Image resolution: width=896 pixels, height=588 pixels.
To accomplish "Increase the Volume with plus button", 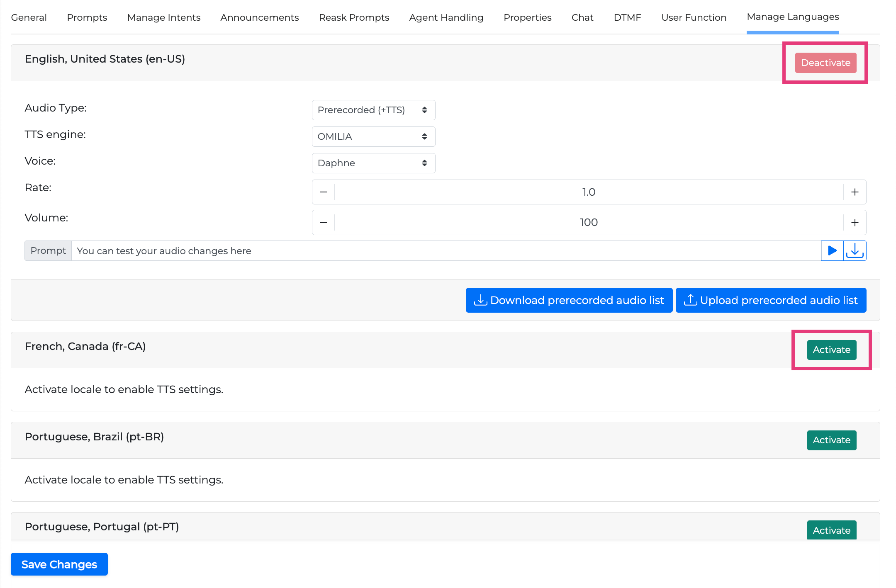I will (855, 223).
